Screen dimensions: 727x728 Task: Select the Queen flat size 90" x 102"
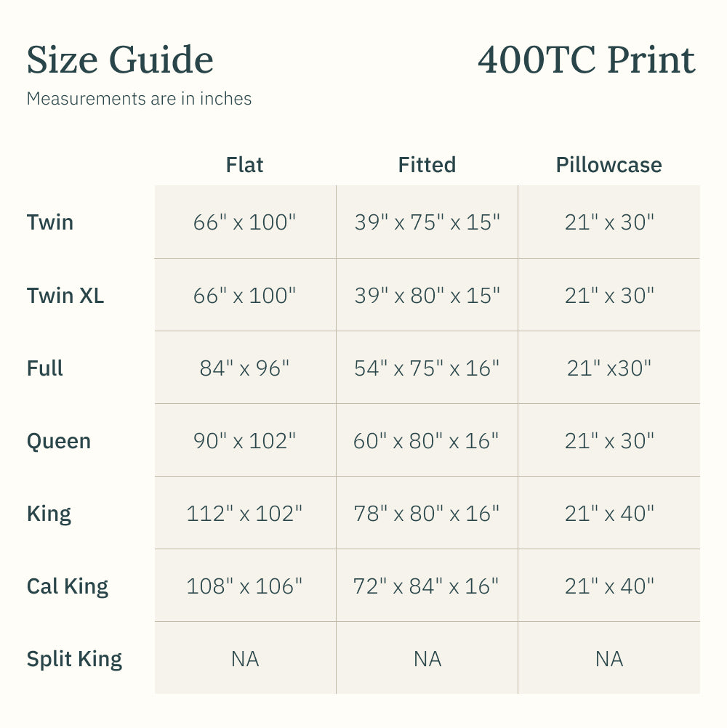244,441
